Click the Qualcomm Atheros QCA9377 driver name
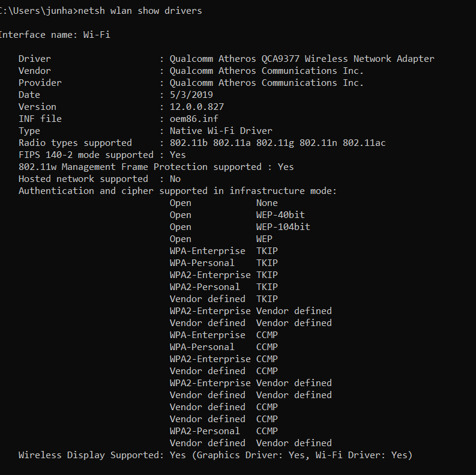The image size is (476, 475). (x=302, y=59)
